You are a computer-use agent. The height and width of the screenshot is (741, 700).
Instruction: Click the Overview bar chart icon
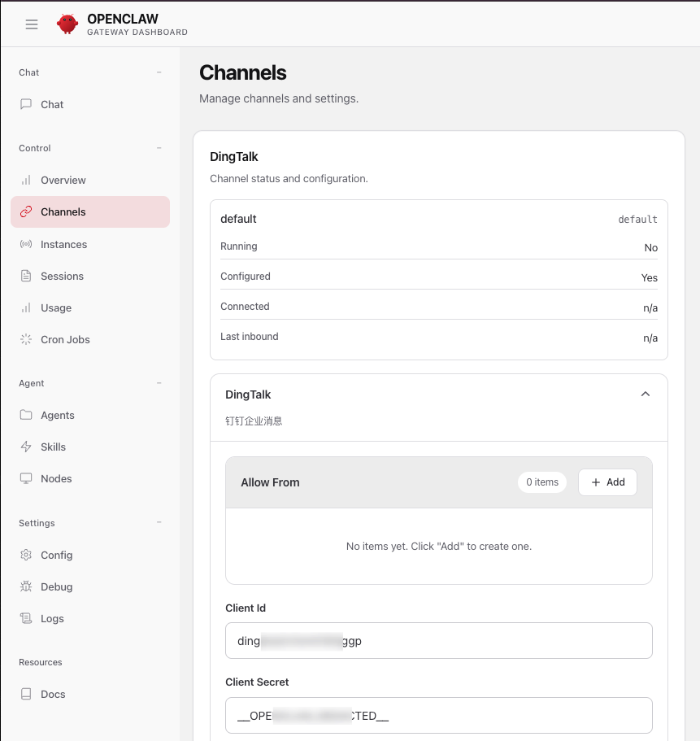click(26, 180)
